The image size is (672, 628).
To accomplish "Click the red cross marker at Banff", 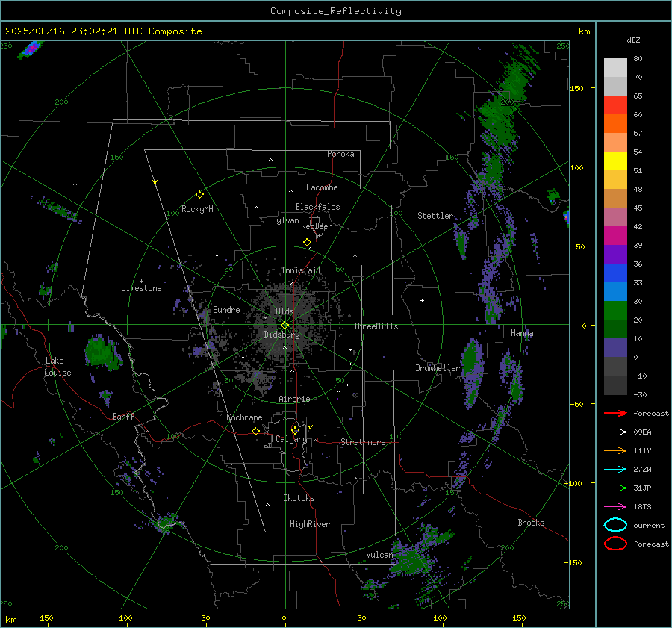I will point(107,417).
